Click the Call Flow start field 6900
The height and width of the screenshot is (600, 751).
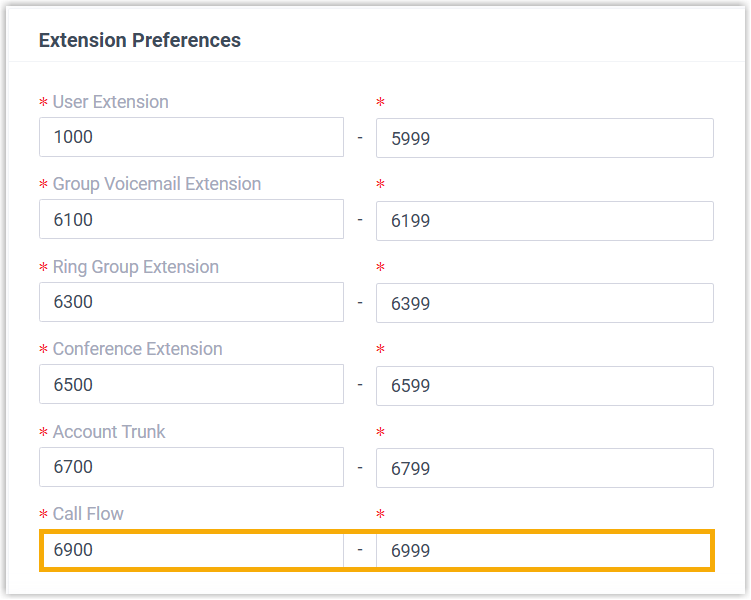pos(191,550)
